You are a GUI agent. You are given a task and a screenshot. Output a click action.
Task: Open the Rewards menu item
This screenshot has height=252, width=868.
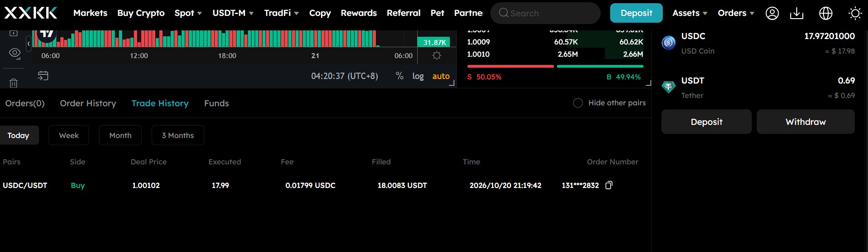359,13
